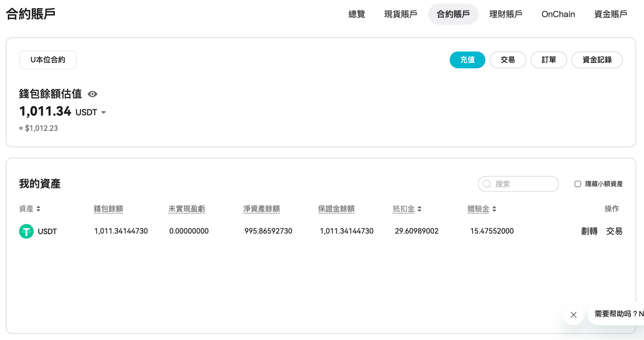
Task: Switch to 現貨賬戶 tab
Action: coord(400,14)
